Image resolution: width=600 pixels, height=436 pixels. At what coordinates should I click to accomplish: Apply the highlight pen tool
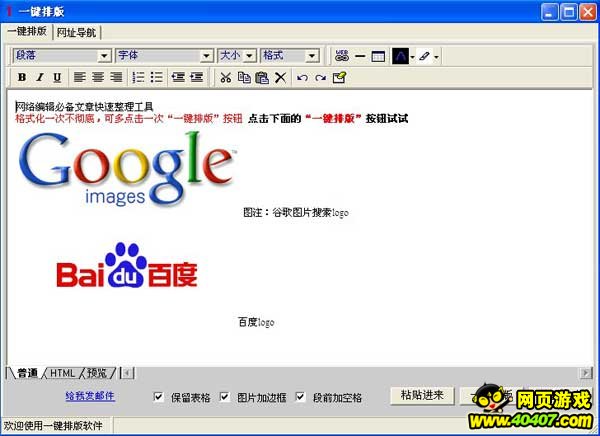[424, 56]
